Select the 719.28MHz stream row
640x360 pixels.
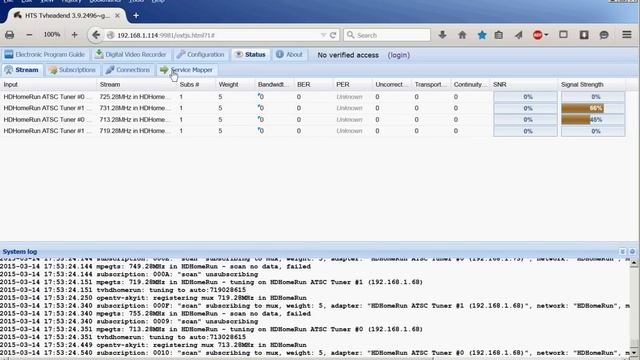tap(313, 131)
